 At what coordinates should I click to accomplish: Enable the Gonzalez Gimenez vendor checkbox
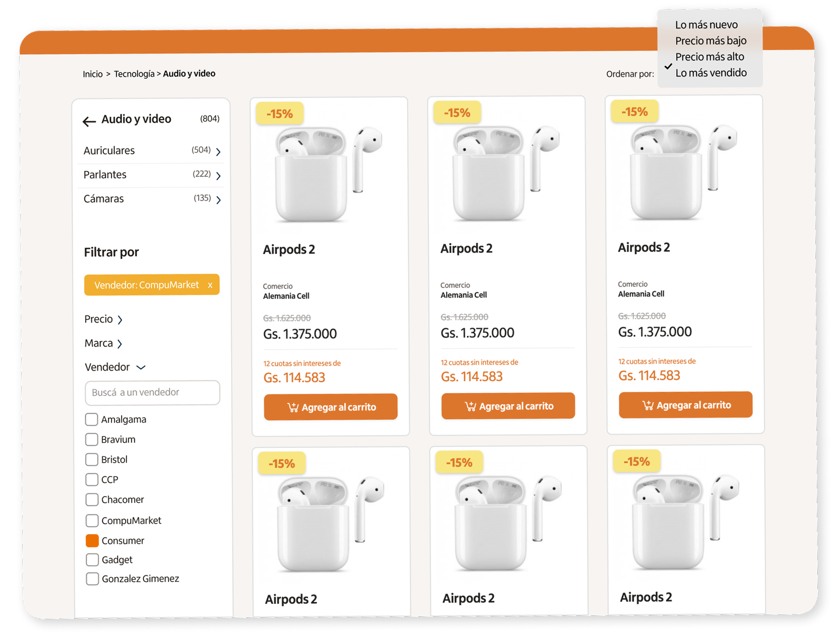(x=92, y=578)
